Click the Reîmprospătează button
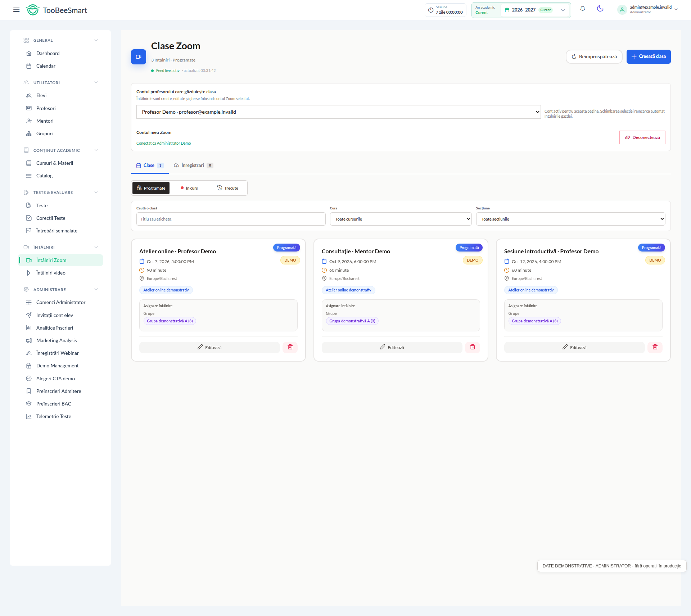Image resolution: width=691 pixels, height=616 pixels. (x=594, y=56)
